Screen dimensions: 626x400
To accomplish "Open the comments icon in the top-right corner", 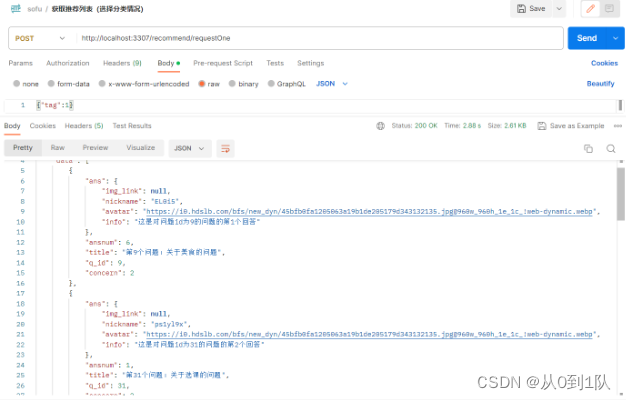I will tap(609, 8).
